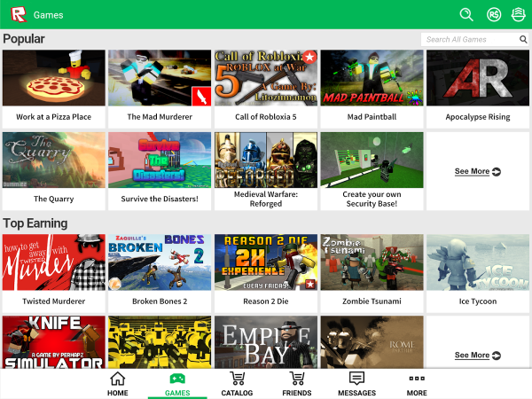Select the Zombie Tsunami game

point(372,271)
